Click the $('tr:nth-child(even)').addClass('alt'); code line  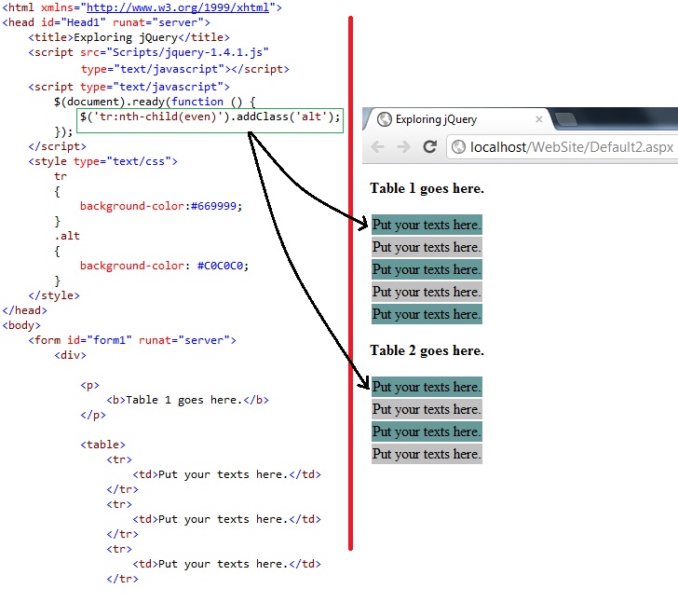pos(210,116)
